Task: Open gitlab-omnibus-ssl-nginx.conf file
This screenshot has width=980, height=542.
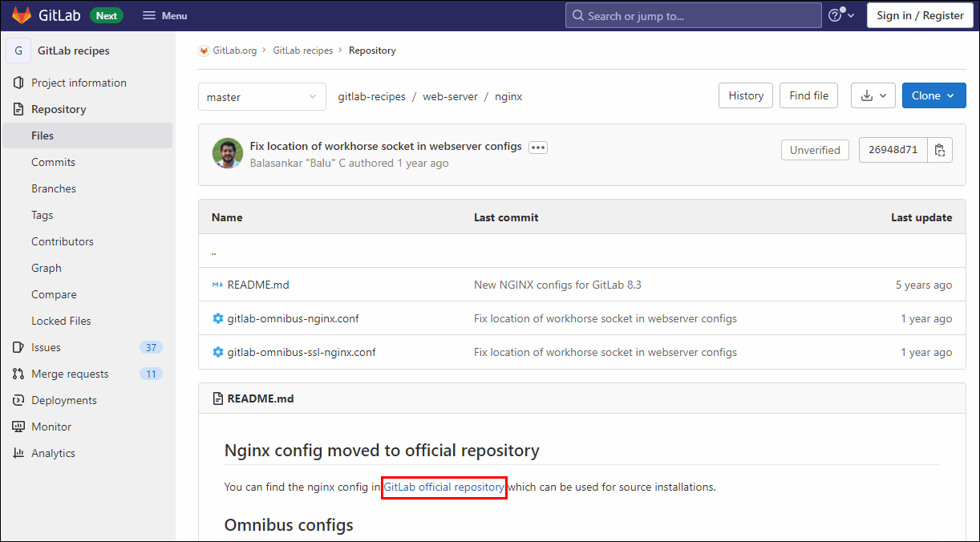Action: pyautogui.click(x=302, y=352)
